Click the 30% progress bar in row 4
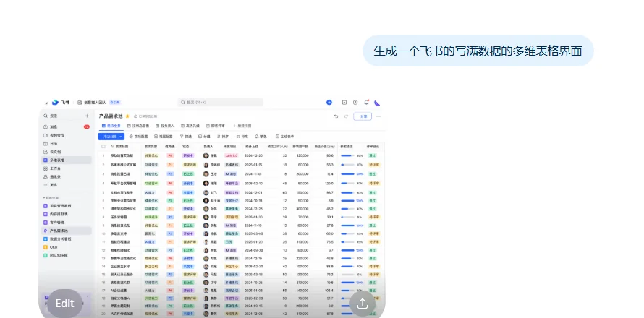The width and height of the screenshot is (644, 318). [x=347, y=184]
